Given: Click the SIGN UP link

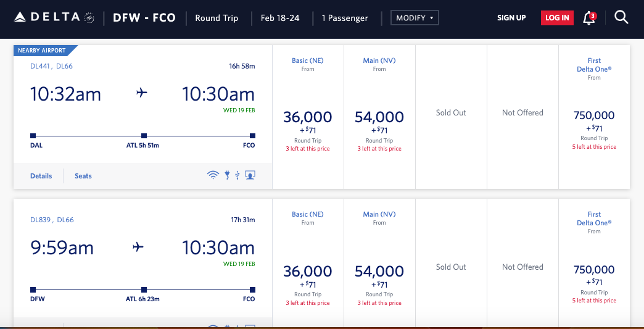Looking at the screenshot, I should tap(511, 18).
